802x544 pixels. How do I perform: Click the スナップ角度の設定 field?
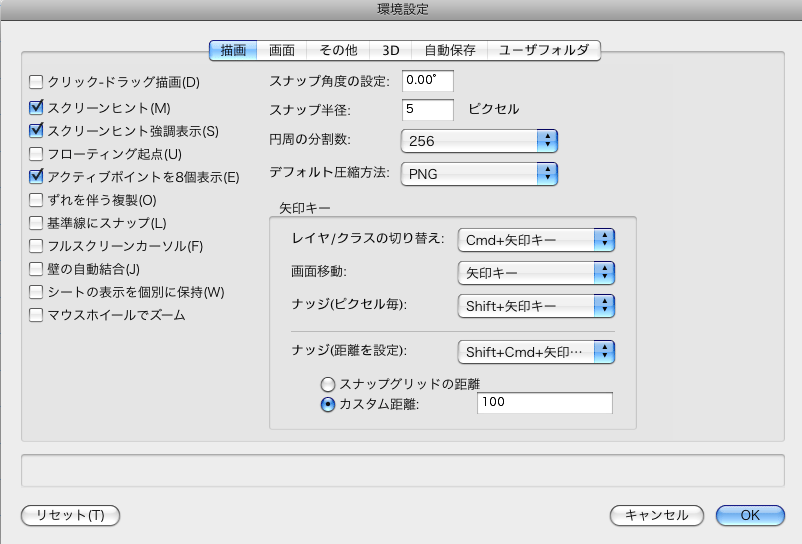(427, 81)
